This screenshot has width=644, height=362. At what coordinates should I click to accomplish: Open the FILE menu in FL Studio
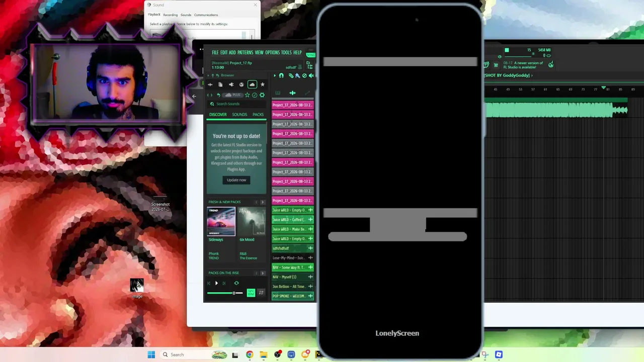(215, 53)
